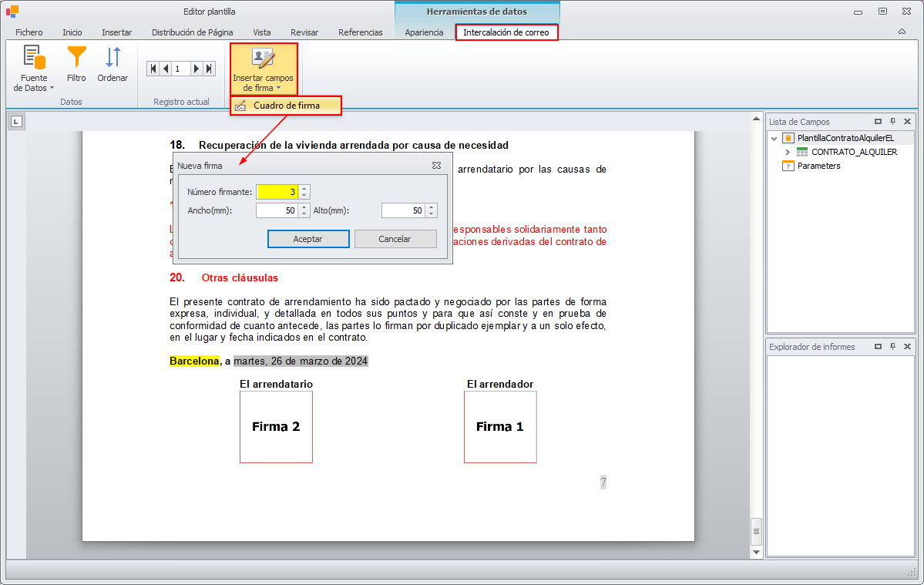Click the Alto(mm) input field
The width and height of the screenshot is (924, 585).
tap(404, 210)
